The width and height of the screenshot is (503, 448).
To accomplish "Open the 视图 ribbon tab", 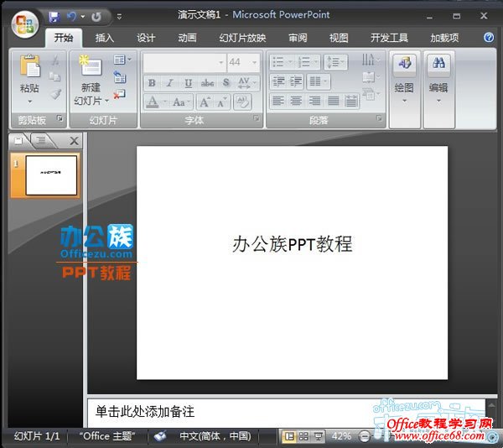I will (339, 38).
